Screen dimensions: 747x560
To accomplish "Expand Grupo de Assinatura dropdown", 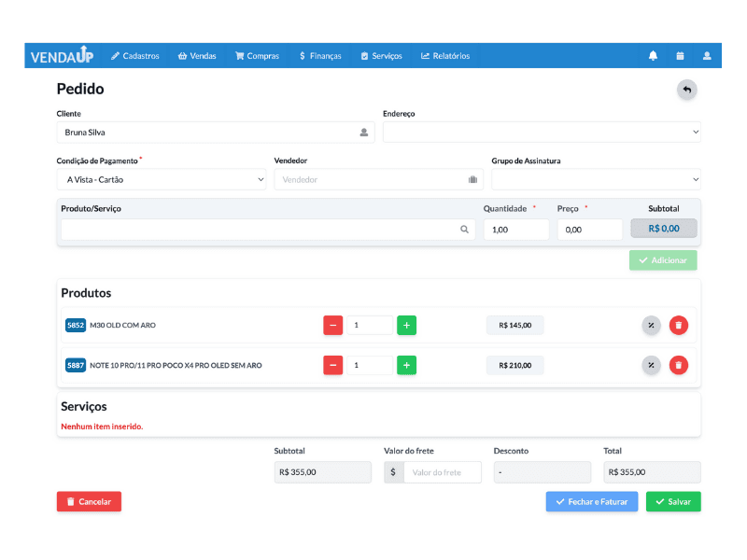I will (596, 179).
